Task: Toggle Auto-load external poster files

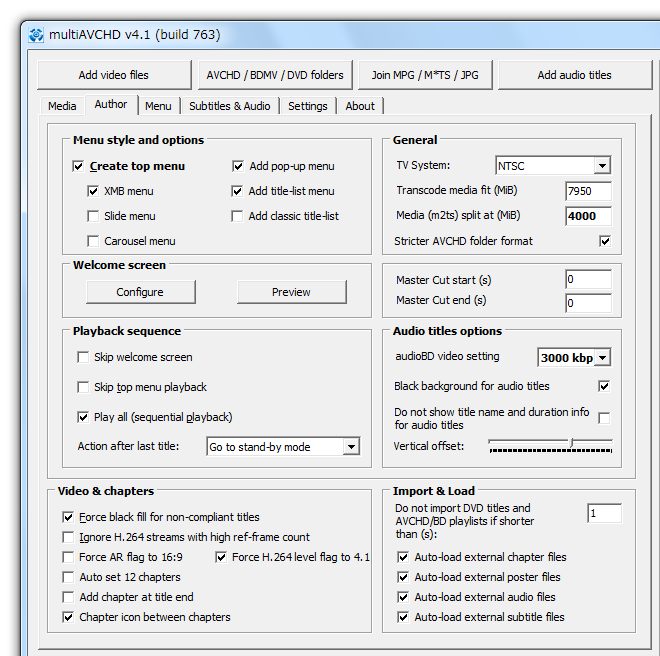Action: [403, 577]
